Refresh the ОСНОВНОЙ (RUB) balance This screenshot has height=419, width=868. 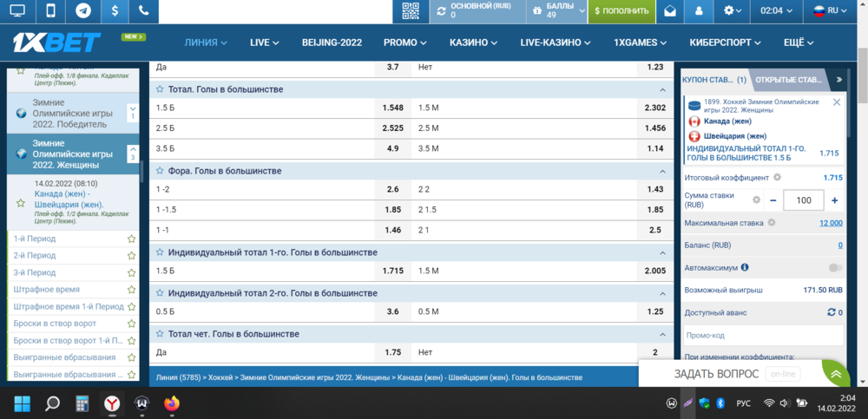tap(441, 11)
